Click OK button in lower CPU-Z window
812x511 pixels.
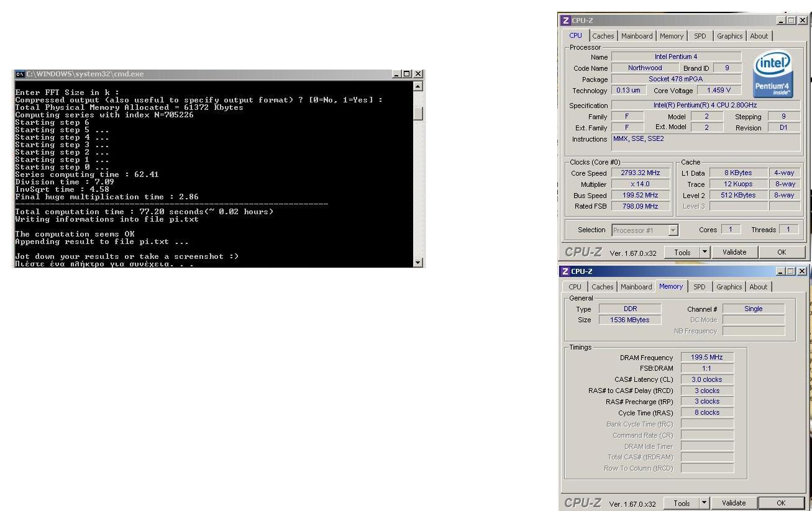(x=782, y=503)
